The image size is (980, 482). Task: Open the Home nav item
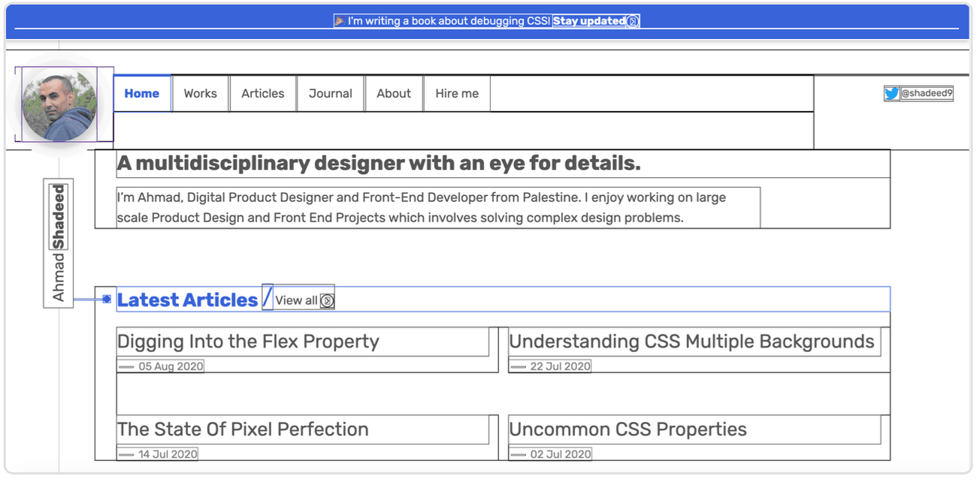click(x=142, y=94)
